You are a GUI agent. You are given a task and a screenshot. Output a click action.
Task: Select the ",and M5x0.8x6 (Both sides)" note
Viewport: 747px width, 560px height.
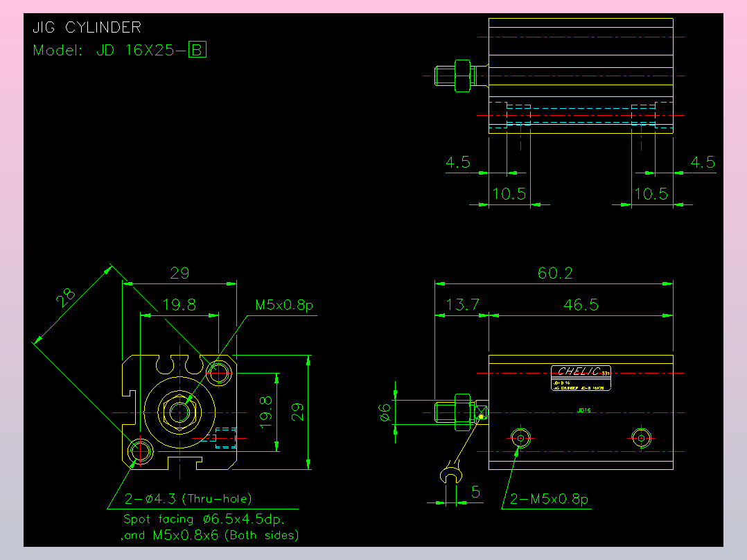pos(209,535)
